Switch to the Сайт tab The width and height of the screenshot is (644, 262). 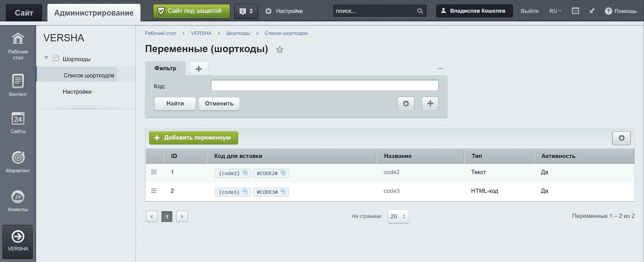(24, 12)
